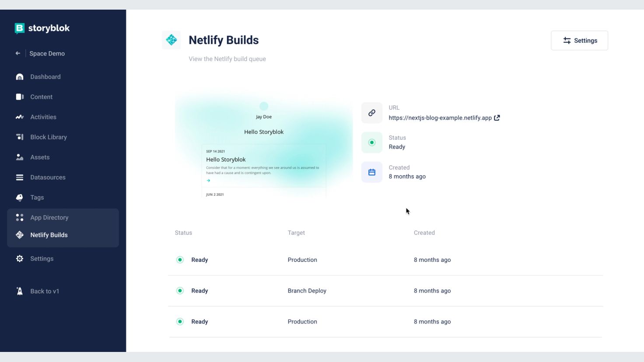Click the Assets icon in sidebar
Image resolution: width=644 pixels, height=362 pixels.
20,157
